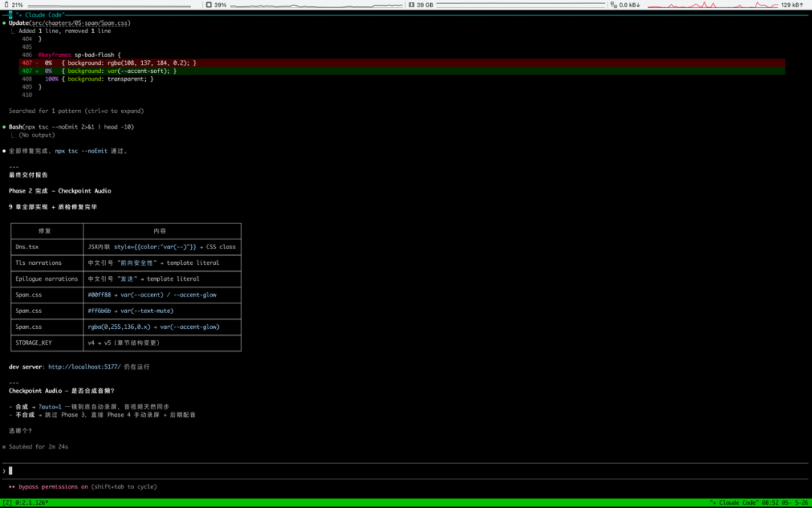The image size is (812, 508).
Task: Click the CPU icon beside 21%
Action: [x=6, y=5]
